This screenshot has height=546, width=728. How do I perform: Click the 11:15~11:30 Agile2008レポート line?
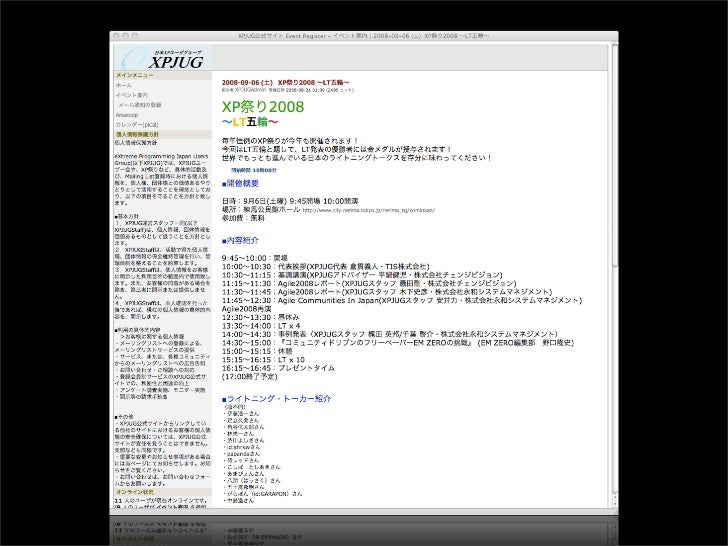pos(369,283)
